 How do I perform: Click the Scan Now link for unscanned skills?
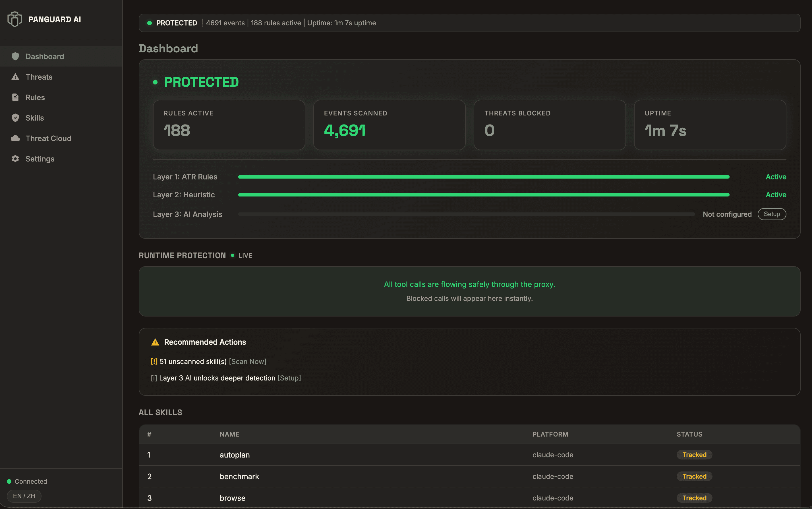coord(247,361)
